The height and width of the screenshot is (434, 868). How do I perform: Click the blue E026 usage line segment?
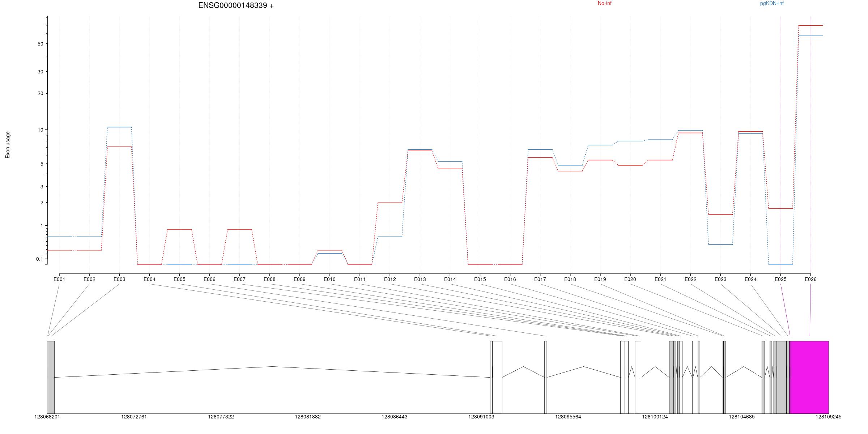pos(810,36)
